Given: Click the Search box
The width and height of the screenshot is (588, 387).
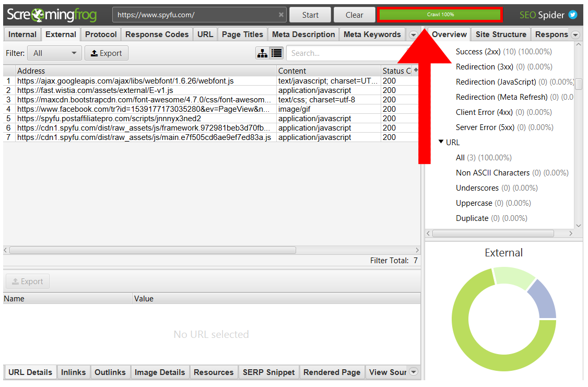Looking at the screenshot, I should click(x=349, y=53).
